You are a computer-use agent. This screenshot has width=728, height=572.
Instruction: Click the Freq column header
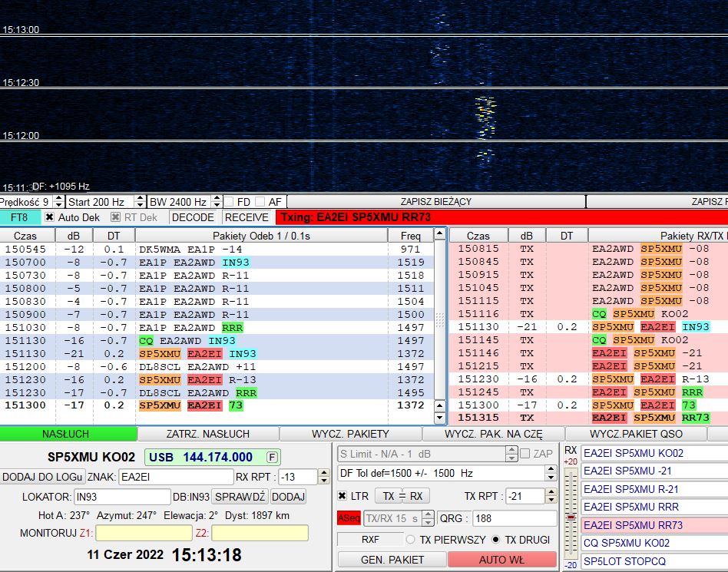pos(410,236)
